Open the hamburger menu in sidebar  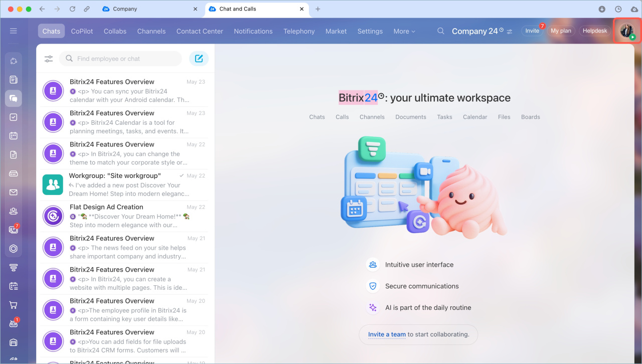click(x=14, y=31)
